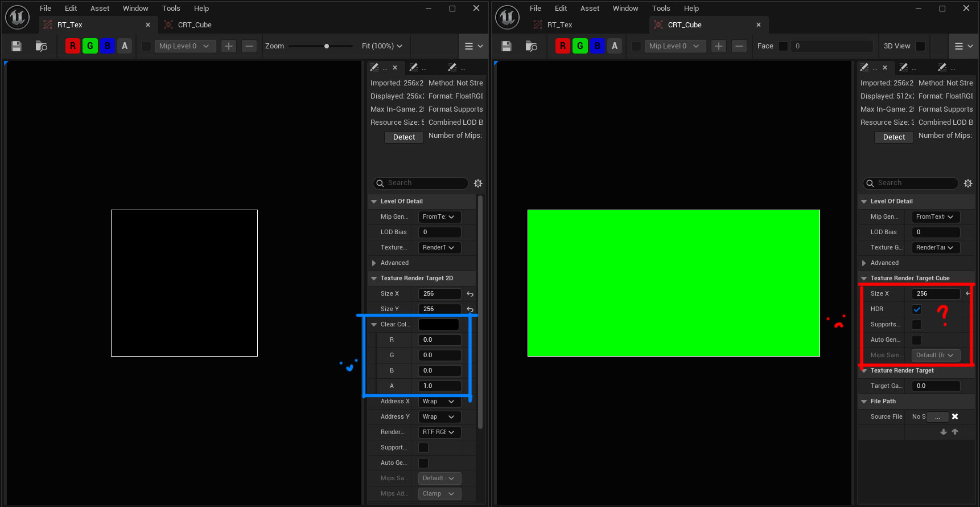Screen dimensions: 980x507
Task: Open Mip Level 0 dropdown in RT_Tex
Action: coord(185,46)
